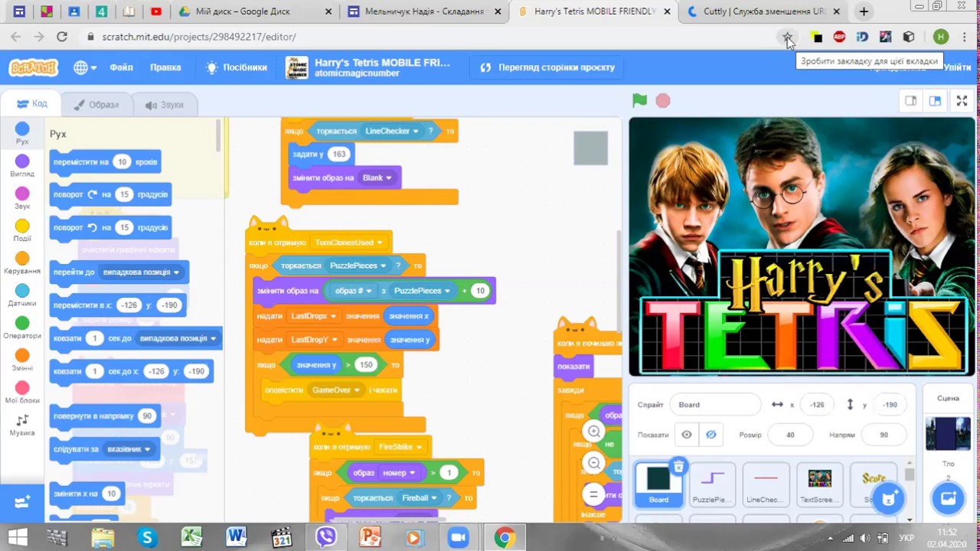Open the вказівник dropdown in слідувати за
980x551 pixels.
129,449
